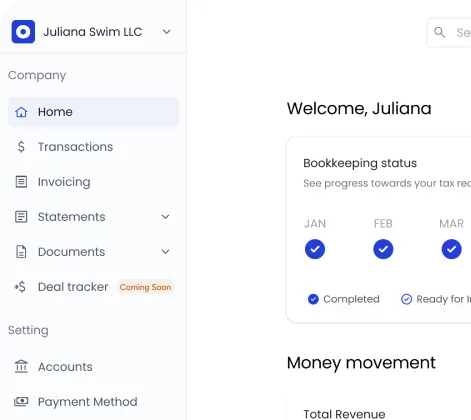Expand the Documents submenu chevron
Image resolution: width=471 pixels, height=420 pixels.
coord(165,252)
